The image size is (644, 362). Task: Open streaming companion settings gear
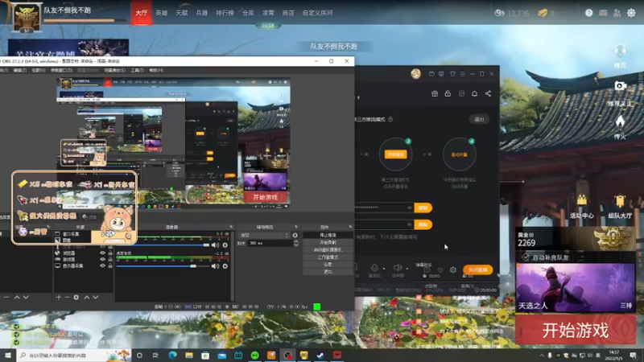tap(453, 269)
